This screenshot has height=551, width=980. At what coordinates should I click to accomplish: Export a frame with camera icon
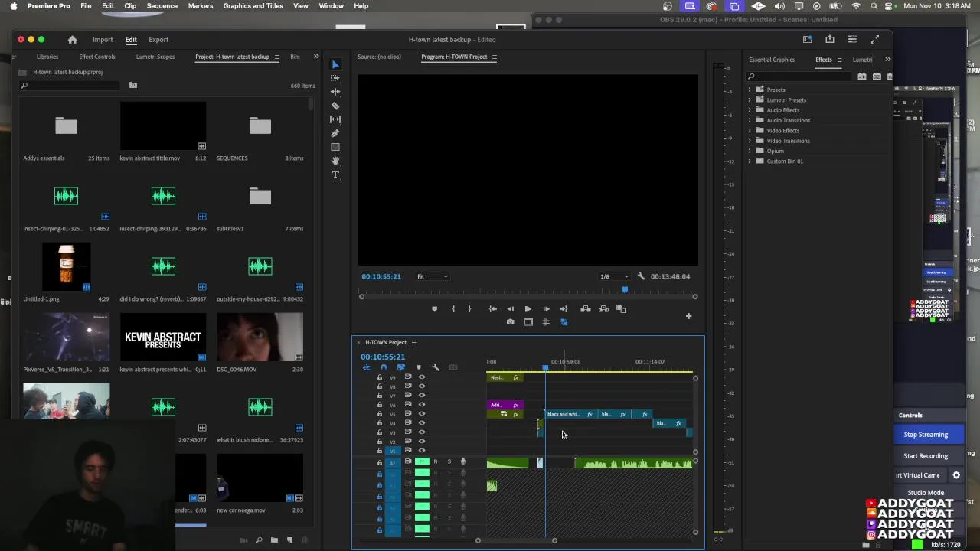(510, 322)
